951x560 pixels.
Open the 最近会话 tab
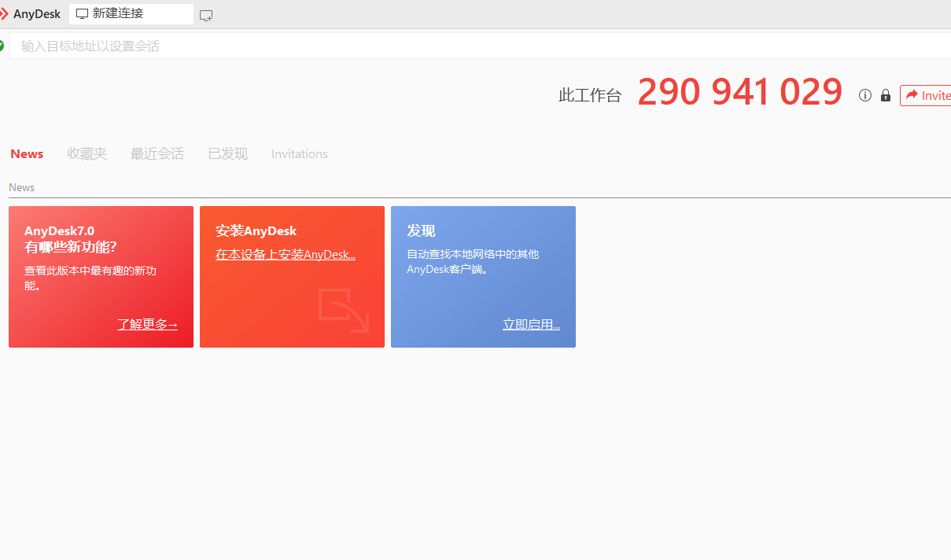click(157, 154)
